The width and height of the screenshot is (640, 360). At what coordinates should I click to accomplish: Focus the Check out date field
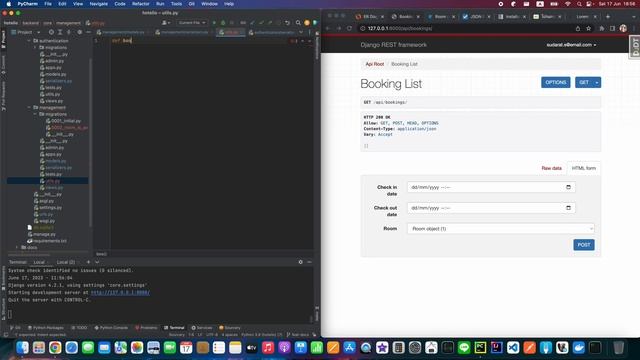(x=491, y=208)
